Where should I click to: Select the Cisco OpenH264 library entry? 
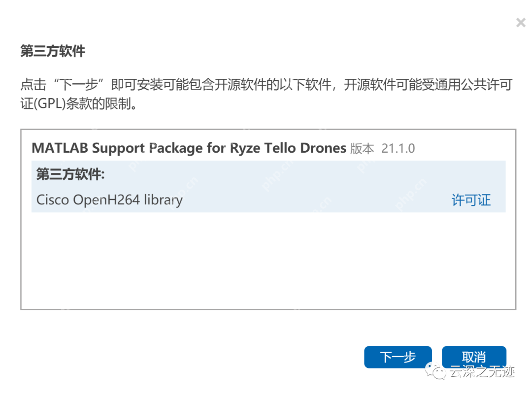click(109, 200)
